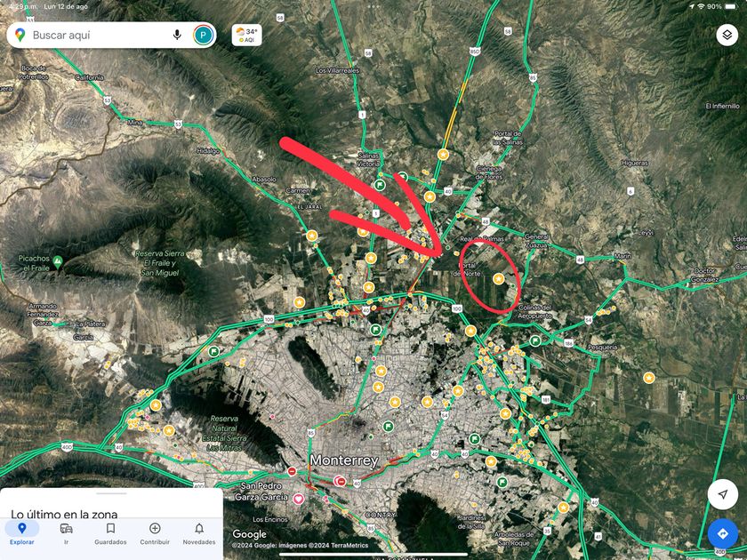Tap the Mina town label
747x560 pixels.
click(135, 123)
